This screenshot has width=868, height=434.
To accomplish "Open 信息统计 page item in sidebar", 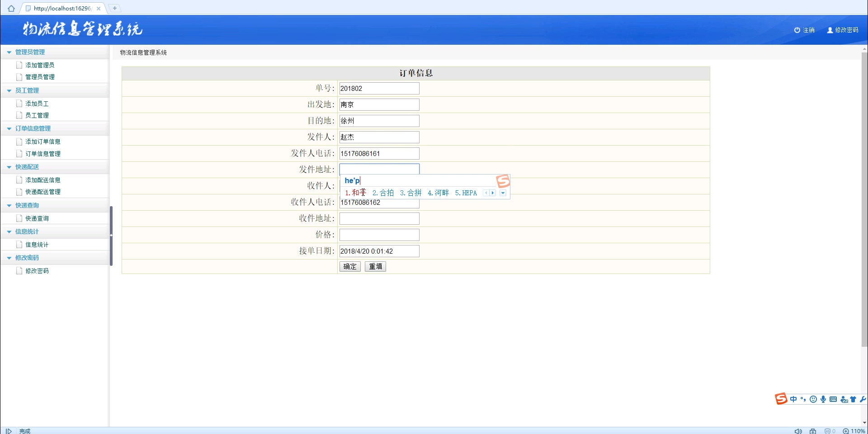I will [x=37, y=245].
